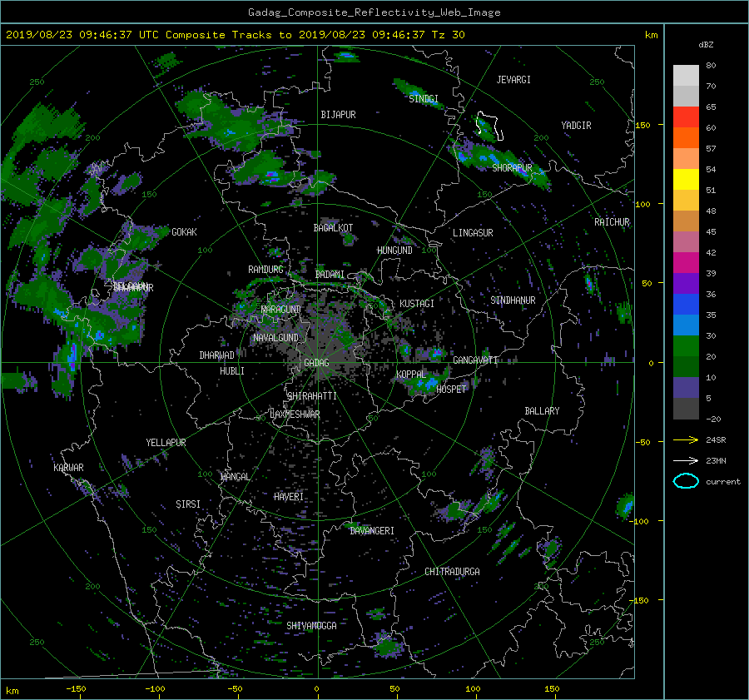Click the JEVARGI city label
749x700 pixels.
[513, 80]
